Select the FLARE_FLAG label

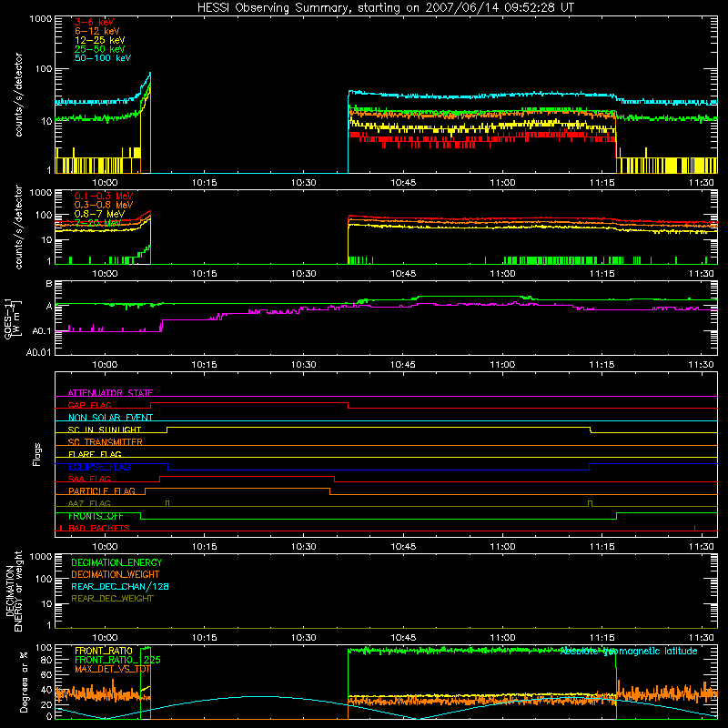tap(95, 454)
